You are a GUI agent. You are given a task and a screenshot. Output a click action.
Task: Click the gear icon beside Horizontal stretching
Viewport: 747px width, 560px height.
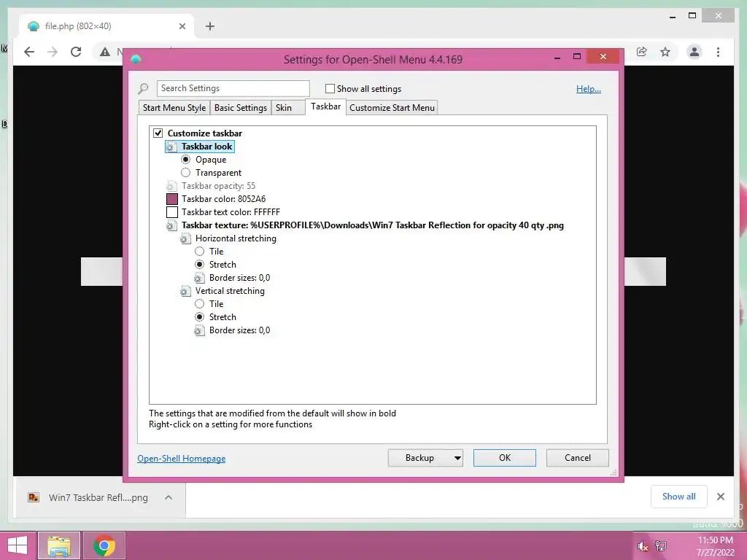pos(185,238)
